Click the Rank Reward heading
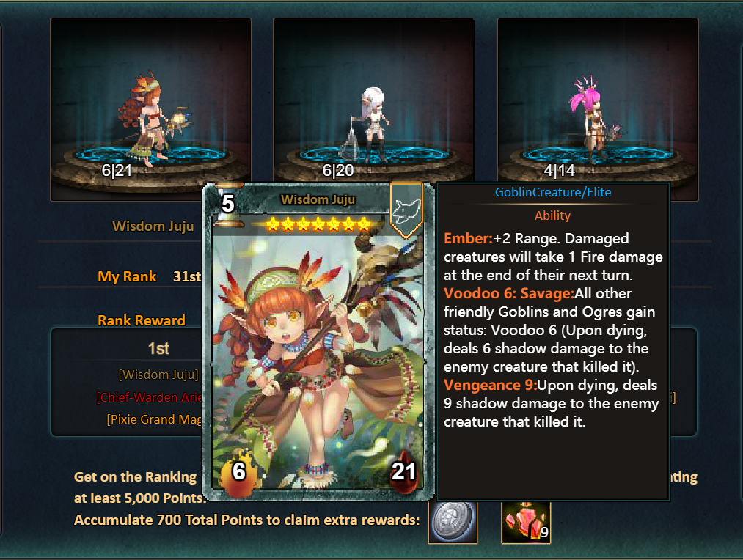 142,320
